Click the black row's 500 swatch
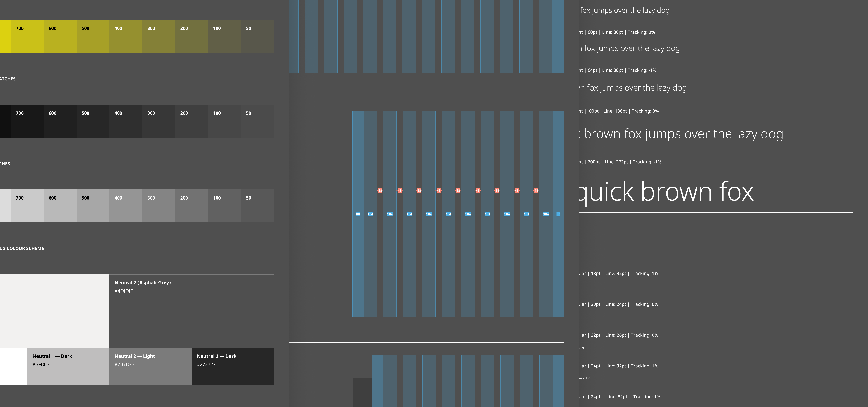The height and width of the screenshot is (407, 868). point(93,121)
